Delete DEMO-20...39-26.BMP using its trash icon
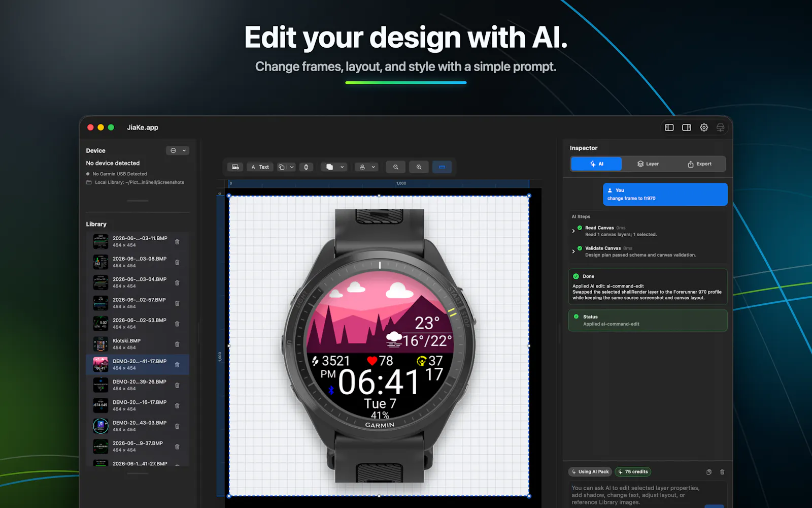 click(x=177, y=385)
